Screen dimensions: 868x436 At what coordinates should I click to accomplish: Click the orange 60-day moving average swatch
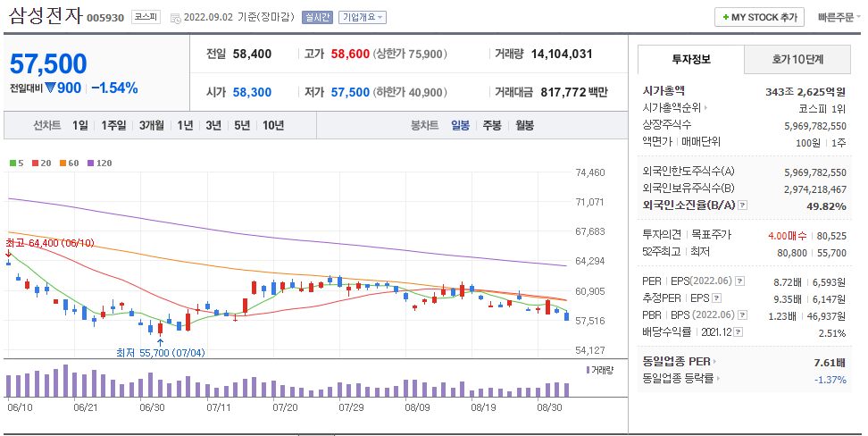[63, 163]
